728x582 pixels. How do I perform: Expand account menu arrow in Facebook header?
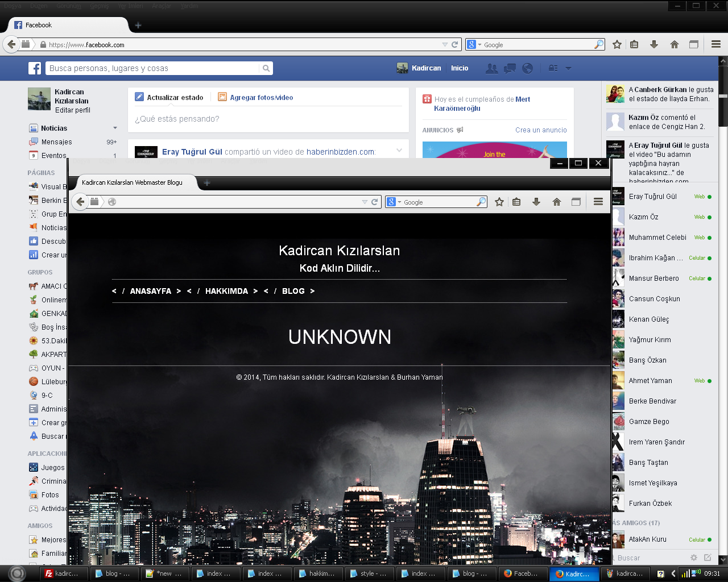coord(568,68)
